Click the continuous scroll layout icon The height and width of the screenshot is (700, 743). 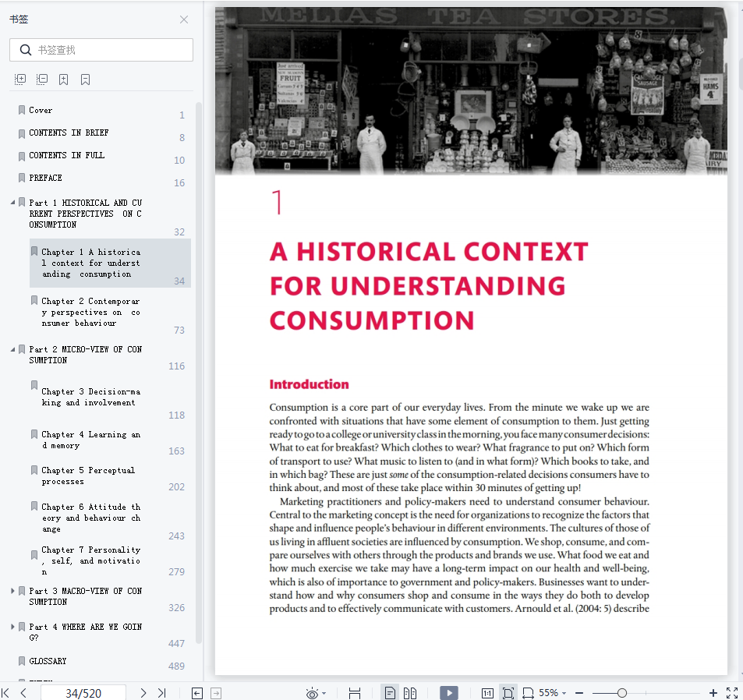tap(355, 693)
